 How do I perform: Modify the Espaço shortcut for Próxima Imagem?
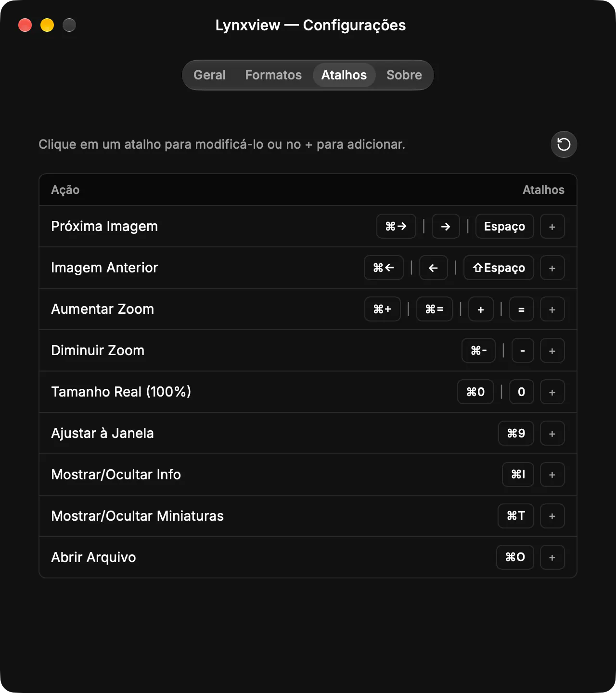click(x=504, y=226)
